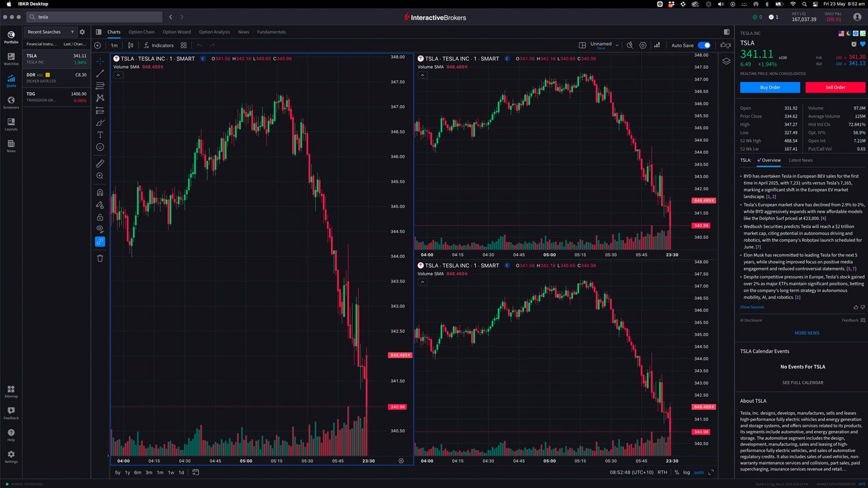Open the Watchlist panel in the sidebar

click(x=10, y=60)
